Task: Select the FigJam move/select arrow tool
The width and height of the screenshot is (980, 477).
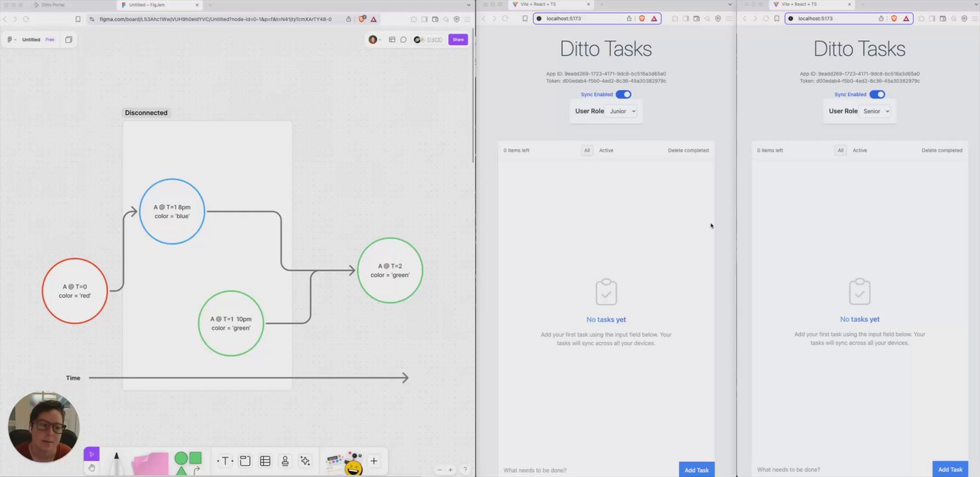Action: click(x=91, y=454)
